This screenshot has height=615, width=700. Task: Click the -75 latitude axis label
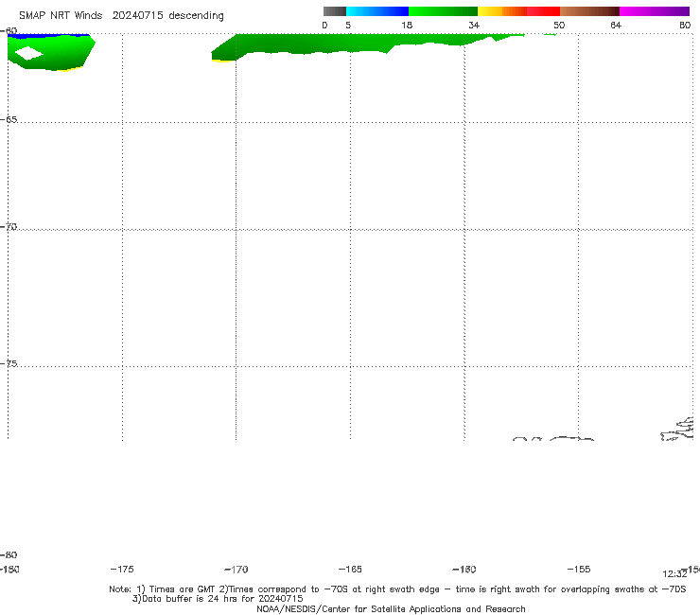tap(9, 363)
